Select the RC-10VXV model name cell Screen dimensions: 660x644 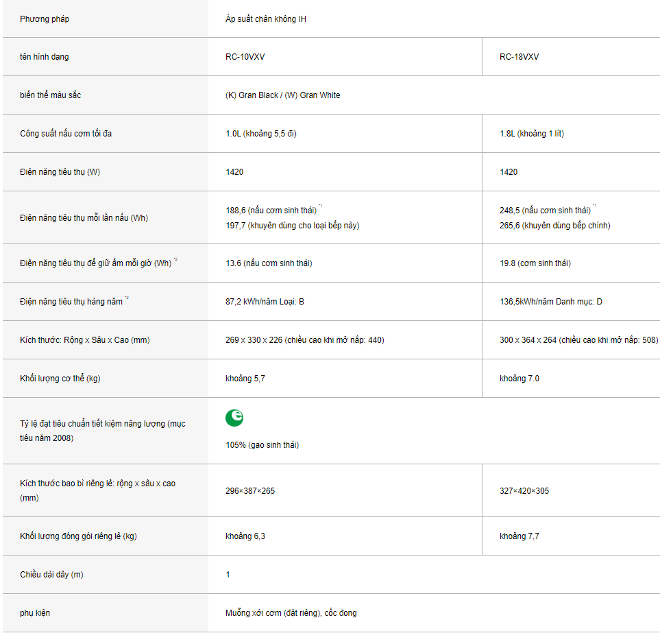[x=245, y=57]
